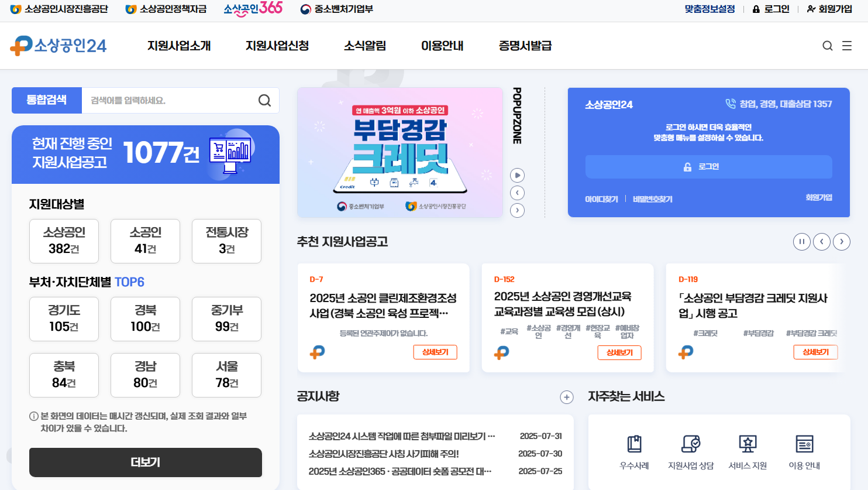Open notice 소상공인시장진흥공단 사칭 사기피해 주의!

point(384,454)
